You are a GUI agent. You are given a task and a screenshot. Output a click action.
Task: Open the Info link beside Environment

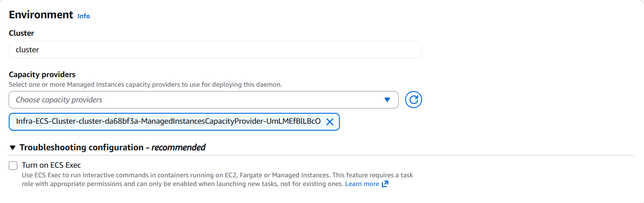pyautogui.click(x=84, y=16)
